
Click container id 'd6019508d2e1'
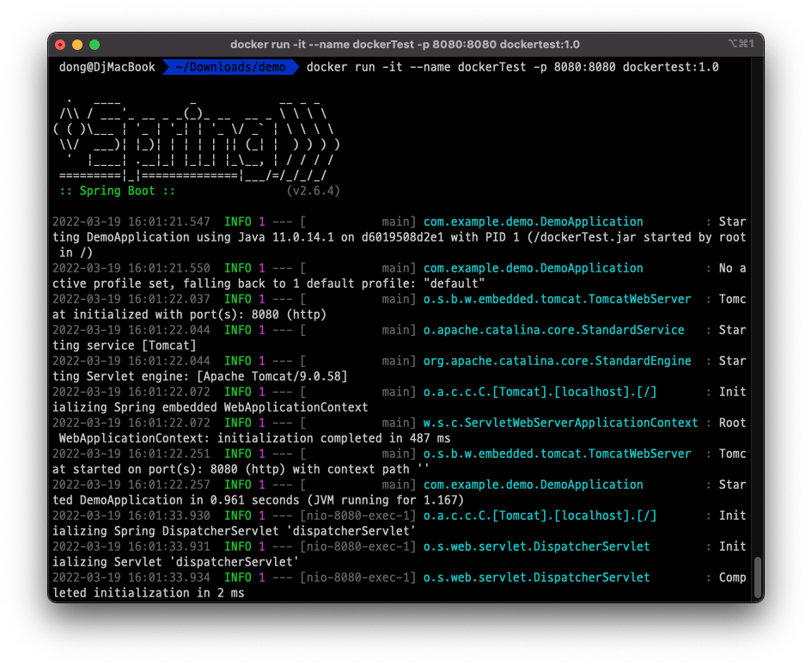click(x=402, y=237)
